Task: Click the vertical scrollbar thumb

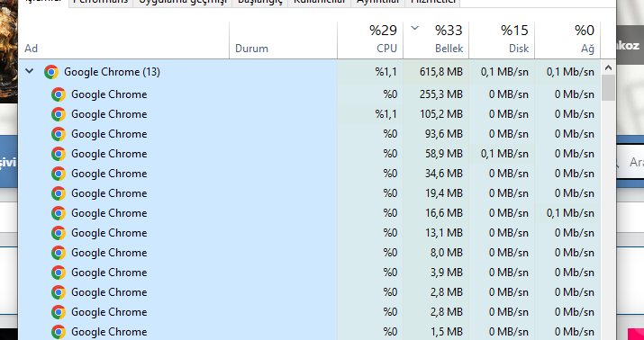Action: tap(608, 87)
